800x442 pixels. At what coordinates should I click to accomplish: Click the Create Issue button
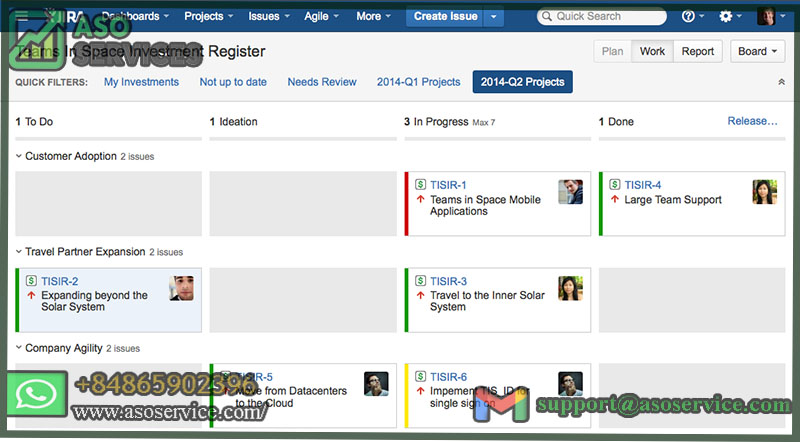[445, 16]
